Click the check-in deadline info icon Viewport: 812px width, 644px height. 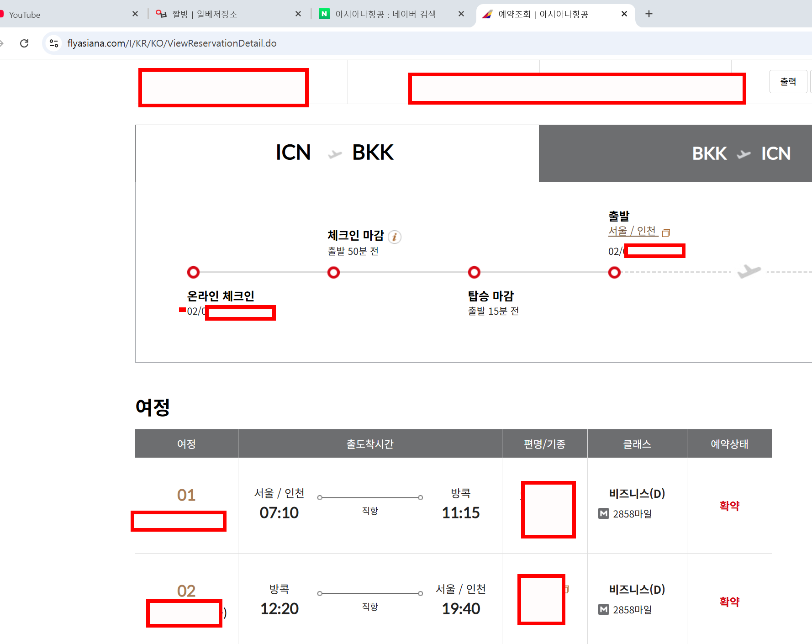pos(394,237)
